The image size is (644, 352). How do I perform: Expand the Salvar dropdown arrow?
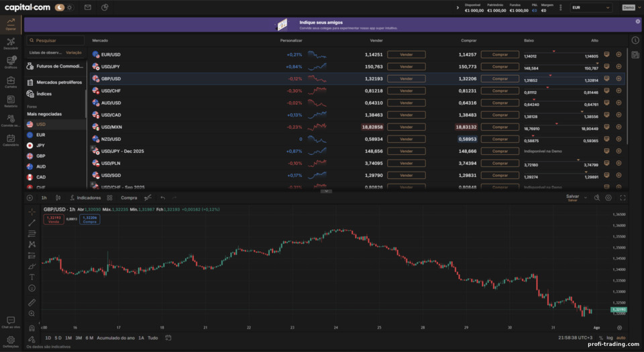[586, 198]
